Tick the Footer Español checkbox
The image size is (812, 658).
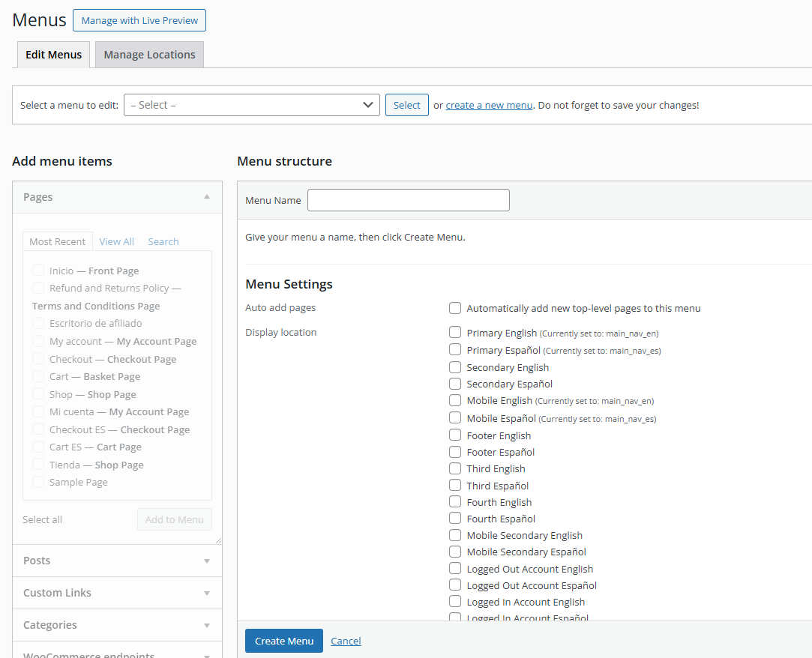[x=455, y=452]
